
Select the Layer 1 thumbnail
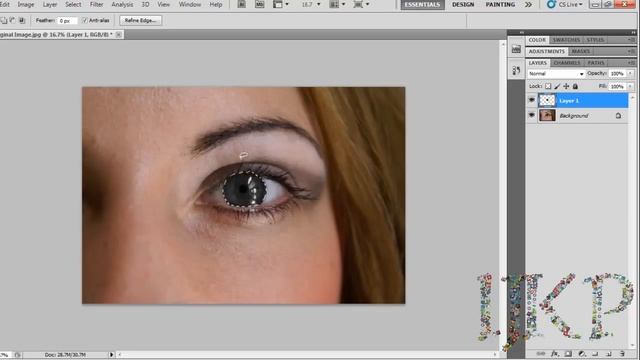(547, 100)
